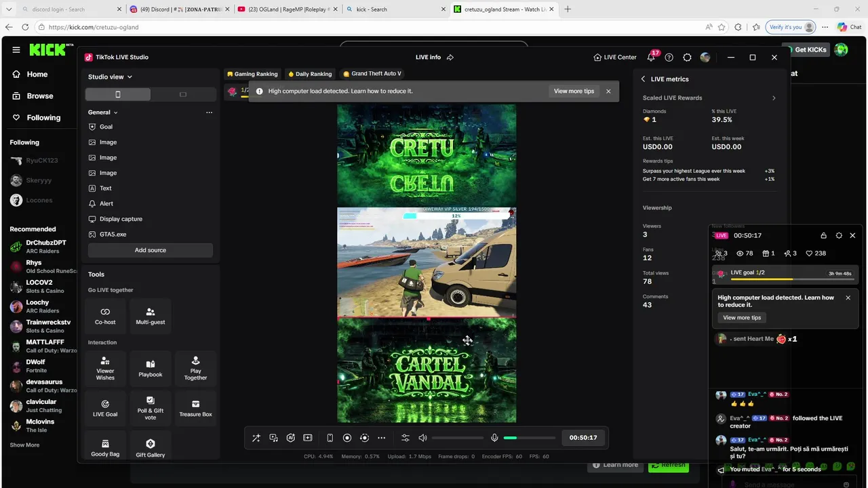The width and height of the screenshot is (868, 488).
Task: Open audio mixer settings sliders icon
Action: pyautogui.click(x=406, y=438)
